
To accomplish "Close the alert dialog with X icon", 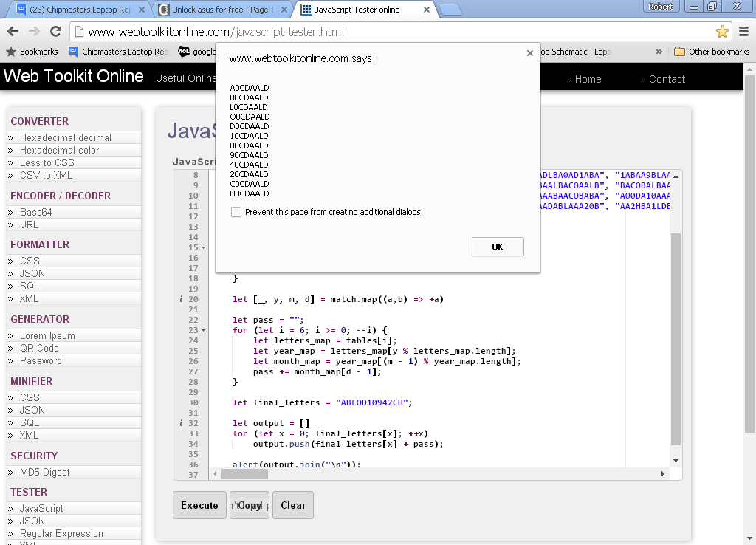I will (x=529, y=53).
